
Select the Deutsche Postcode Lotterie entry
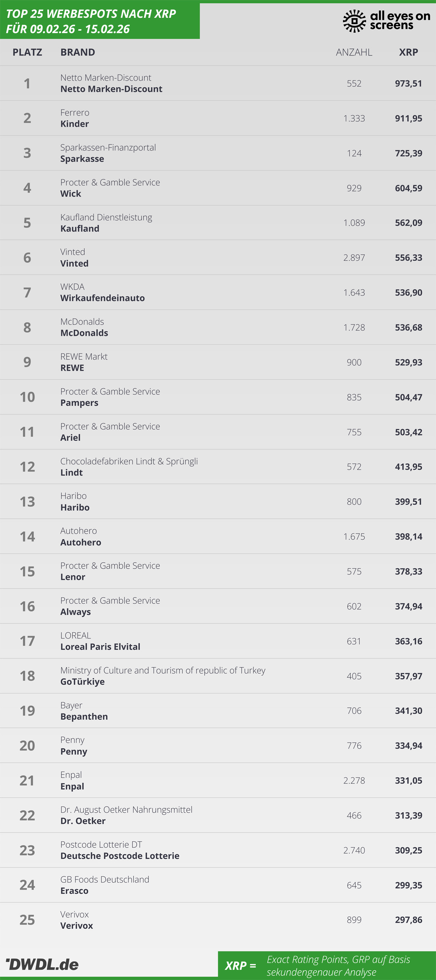pyautogui.click(x=120, y=856)
